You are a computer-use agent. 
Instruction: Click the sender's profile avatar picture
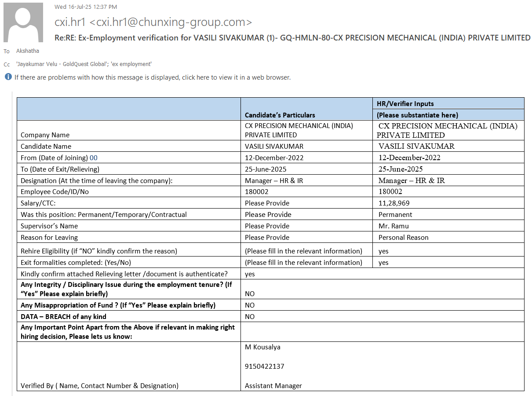click(x=23, y=22)
